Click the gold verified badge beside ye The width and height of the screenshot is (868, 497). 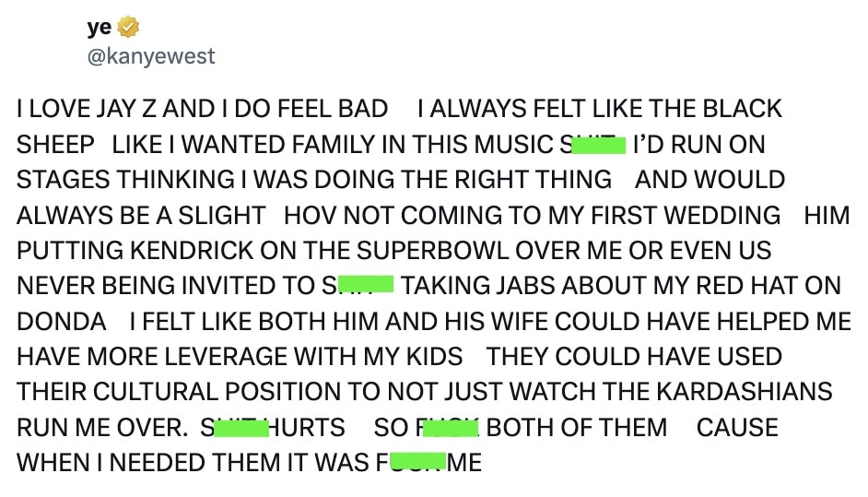tap(127, 29)
